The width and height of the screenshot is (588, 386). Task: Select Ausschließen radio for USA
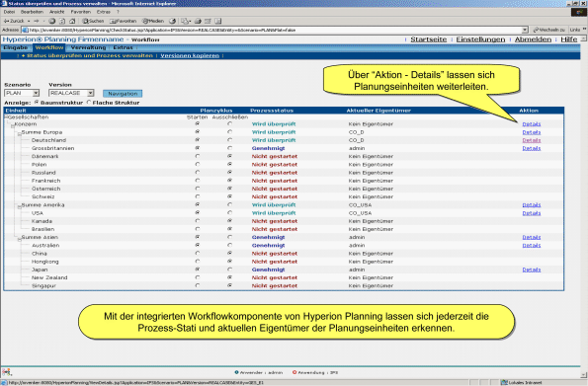(x=229, y=213)
